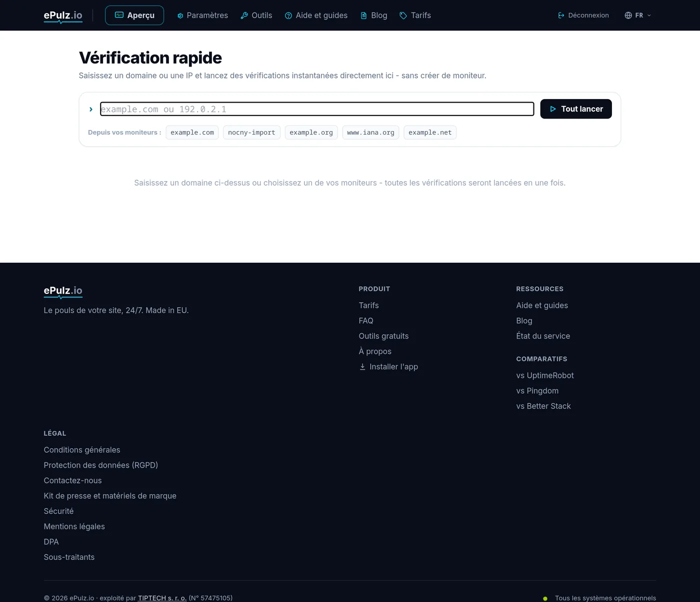Click the Déconnexion link
The image size is (700, 602).
coord(583,16)
